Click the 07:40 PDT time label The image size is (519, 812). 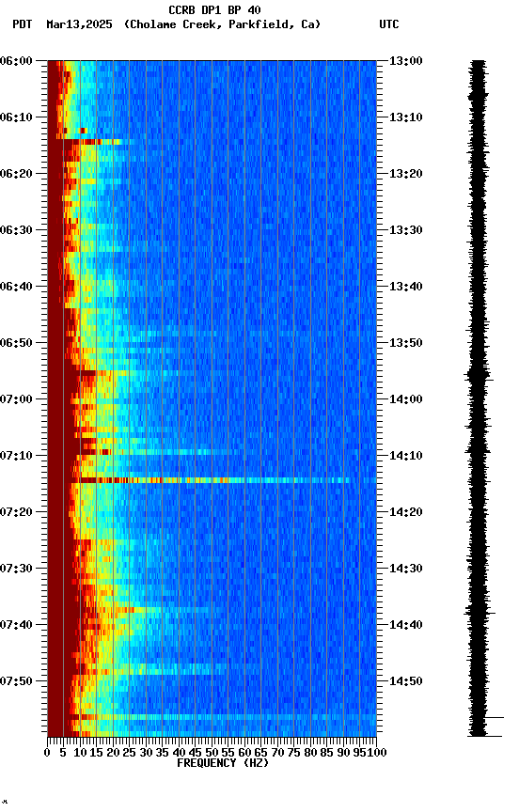click(16, 625)
